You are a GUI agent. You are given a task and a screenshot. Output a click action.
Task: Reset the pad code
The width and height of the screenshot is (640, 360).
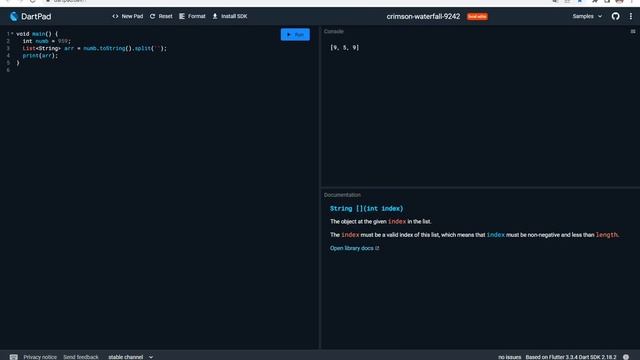(x=161, y=16)
